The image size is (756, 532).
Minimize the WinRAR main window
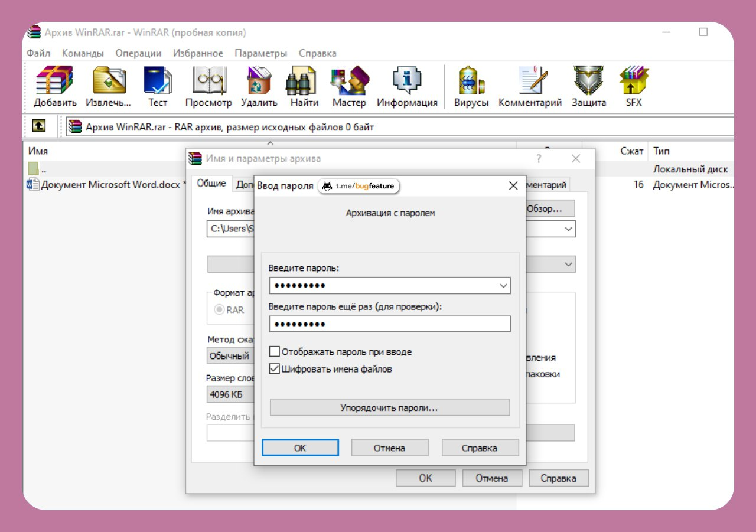point(667,32)
